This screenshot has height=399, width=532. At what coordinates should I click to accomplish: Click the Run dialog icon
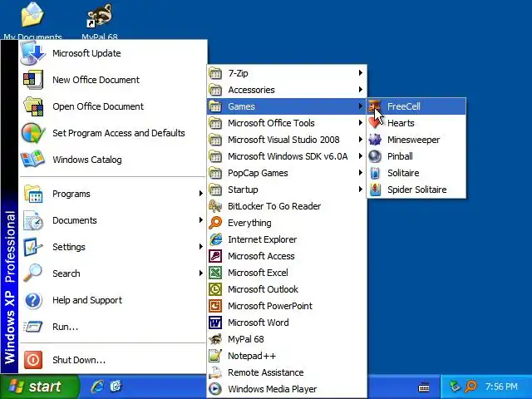click(x=33, y=327)
